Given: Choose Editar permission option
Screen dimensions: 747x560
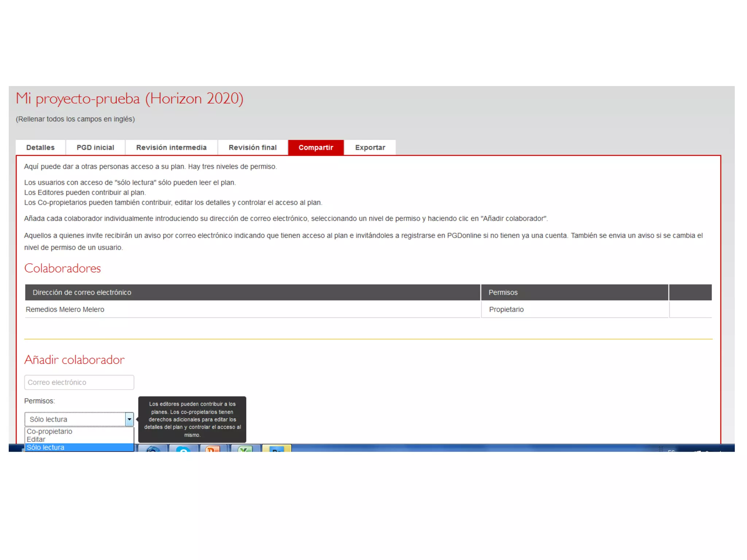Looking at the screenshot, I should coord(36,439).
